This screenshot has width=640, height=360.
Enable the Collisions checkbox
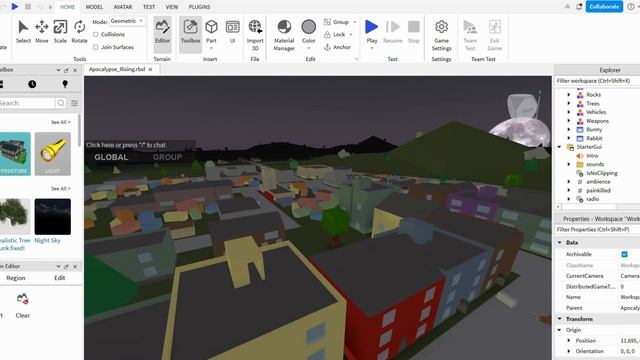point(96,35)
